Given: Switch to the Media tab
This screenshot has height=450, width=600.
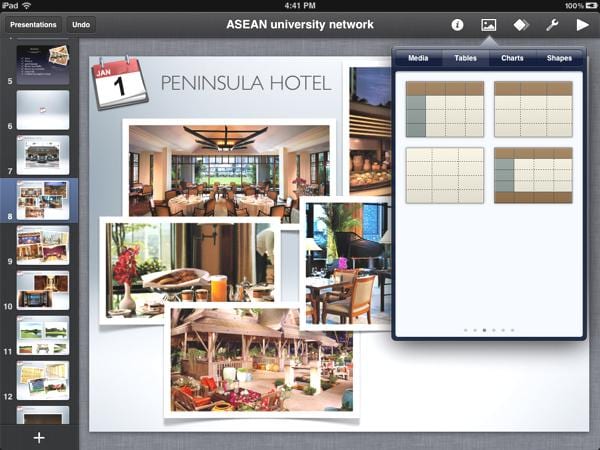Looking at the screenshot, I should (x=418, y=58).
